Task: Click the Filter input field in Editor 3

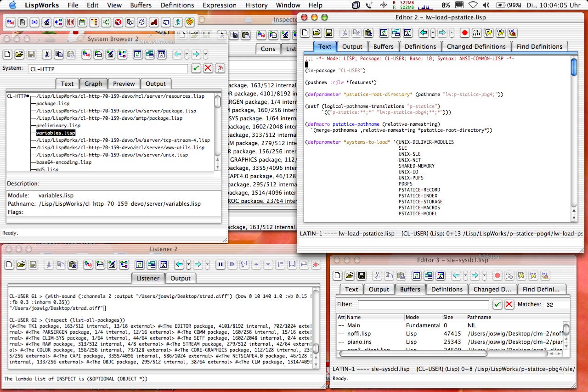Action: pyautogui.click(x=424, y=305)
